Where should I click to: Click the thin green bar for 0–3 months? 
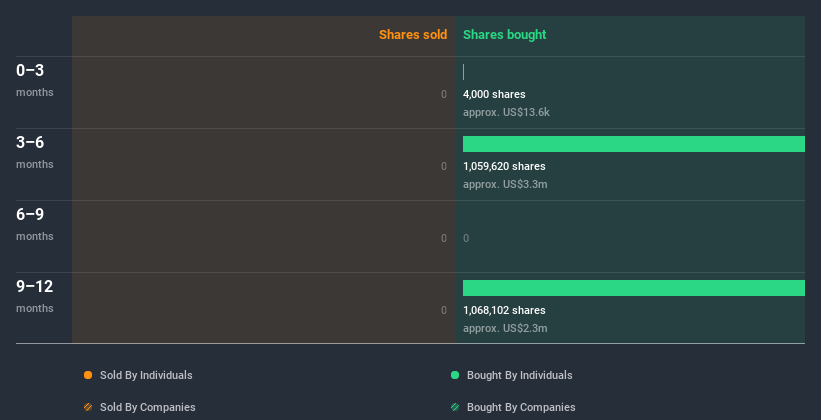coord(463,72)
